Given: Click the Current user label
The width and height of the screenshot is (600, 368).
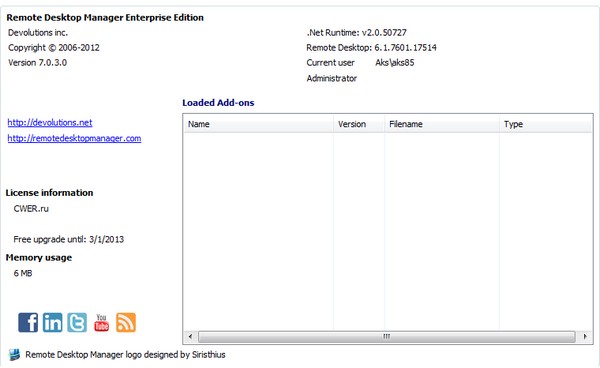Looking at the screenshot, I should click(330, 62).
